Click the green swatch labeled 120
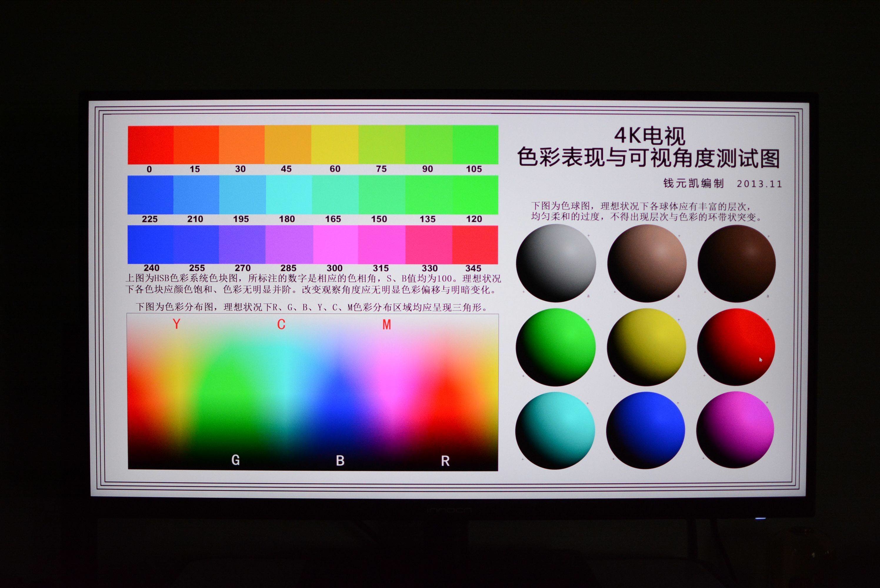This screenshot has width=880, height=588. point(475,195)
